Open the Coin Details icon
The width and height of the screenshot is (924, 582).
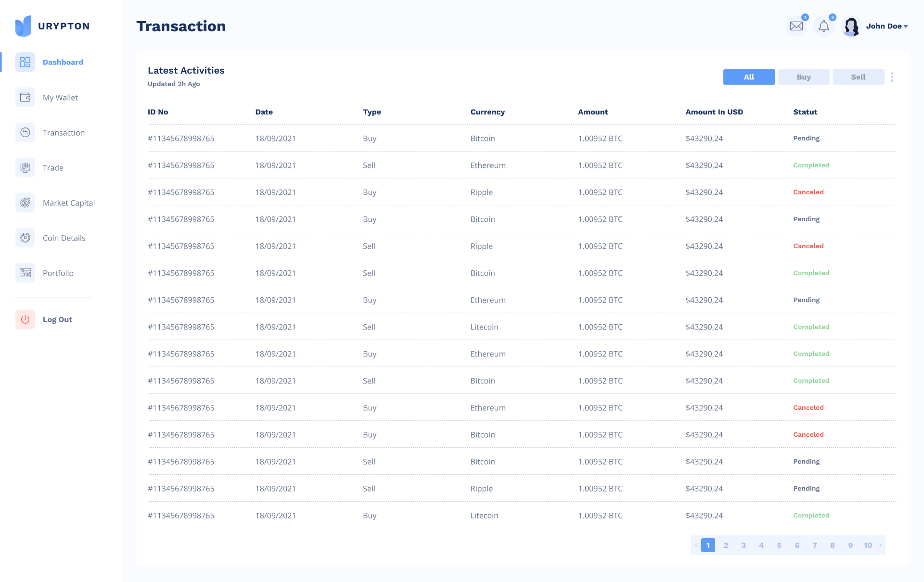pyautogui.click(x=25, y=238)
